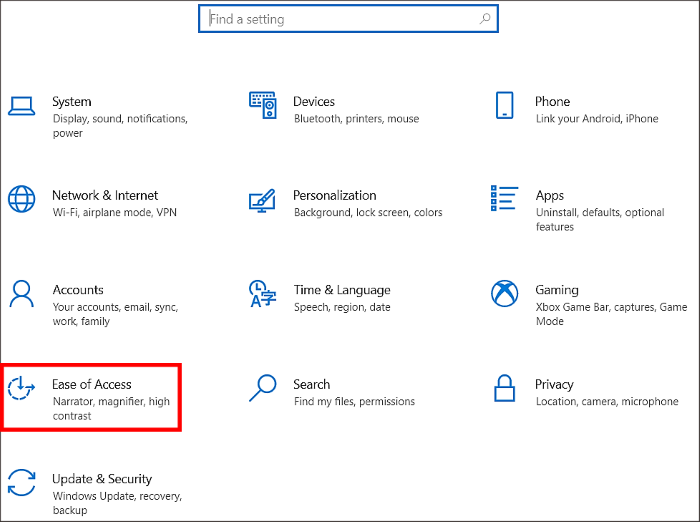
Task: Open the System settings title link
Action: 72,101
